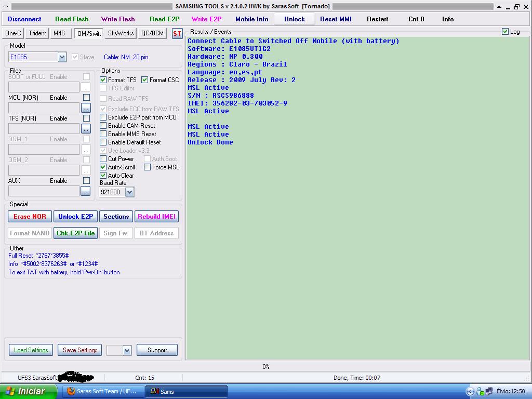Open the Model E1085 dropdown

click(x=62, y=57)
